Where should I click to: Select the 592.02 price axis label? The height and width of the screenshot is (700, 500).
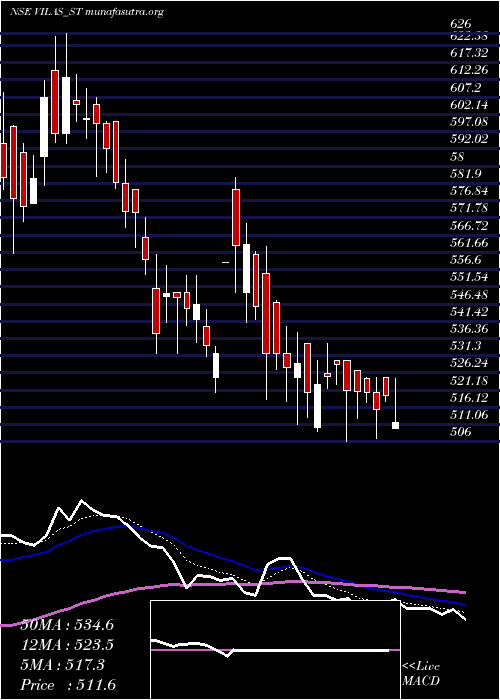[469, 139]
